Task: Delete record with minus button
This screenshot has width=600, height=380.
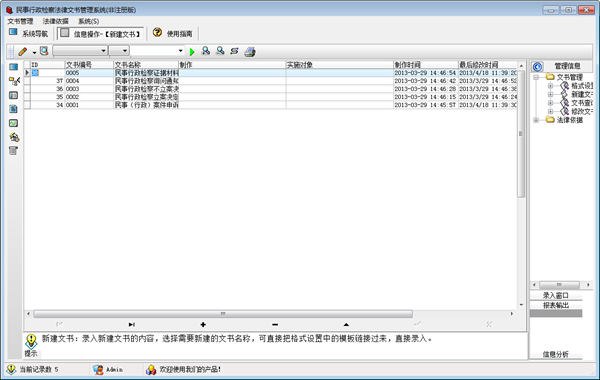Action: tap(275, 325)
